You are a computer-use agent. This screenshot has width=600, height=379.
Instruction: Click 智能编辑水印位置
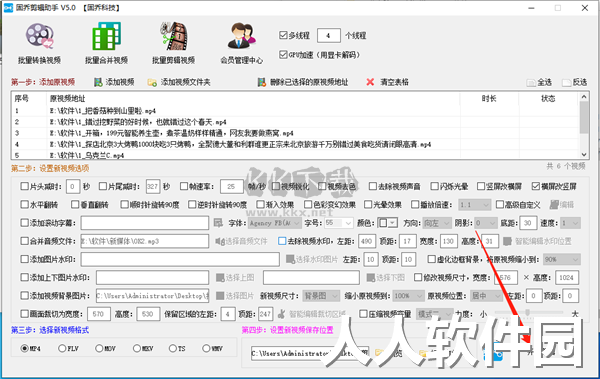(x=537, y=241)
